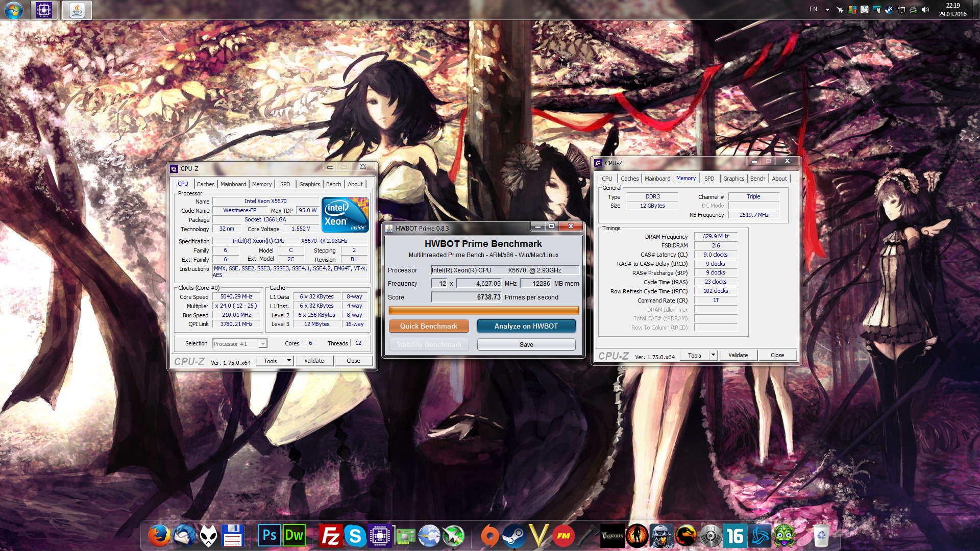
Task: Expand the hidden tray icons arrow
Action: pyautogui.click(x=827, y=10)
